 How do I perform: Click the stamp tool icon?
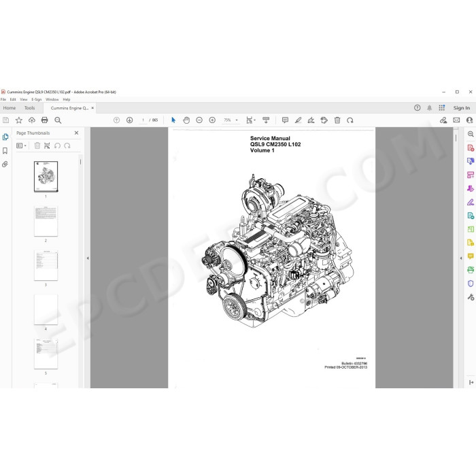(324, 120)
